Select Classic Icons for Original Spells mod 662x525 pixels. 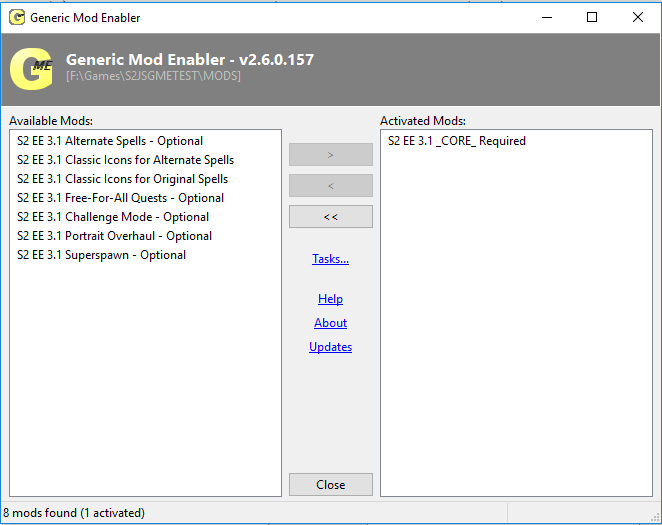[122, 179]
